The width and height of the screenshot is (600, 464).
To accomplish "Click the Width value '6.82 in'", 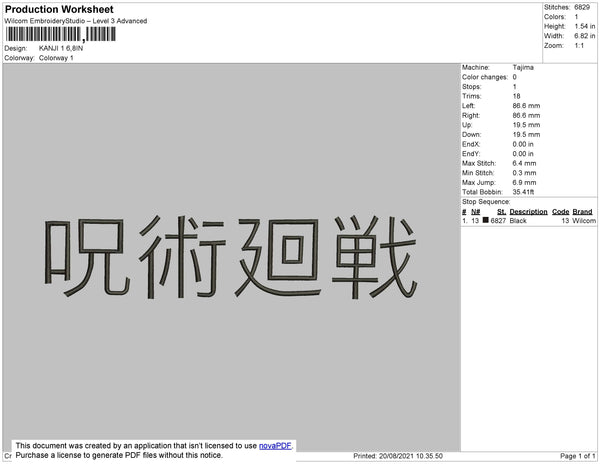I will [x=585, y=36].
